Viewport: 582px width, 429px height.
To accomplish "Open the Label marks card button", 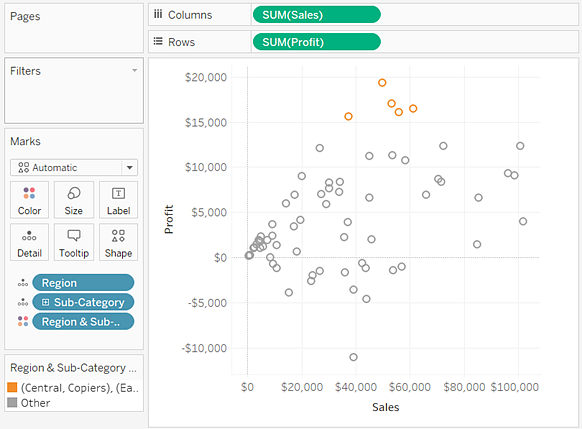I will (x=118, y=200).
